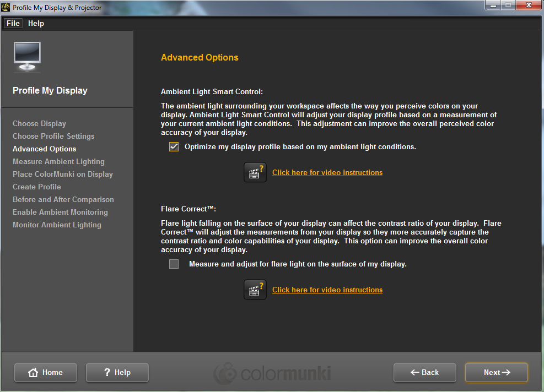Click the monitor display icon in sidebar

[x=27, y=57]
